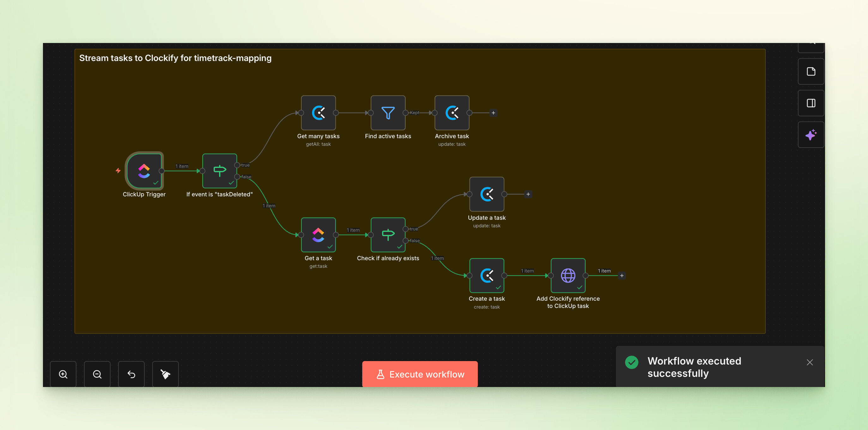Click the Execute workflow button
The height and width of the screenshot is (430, 868).
pos(419,374)
